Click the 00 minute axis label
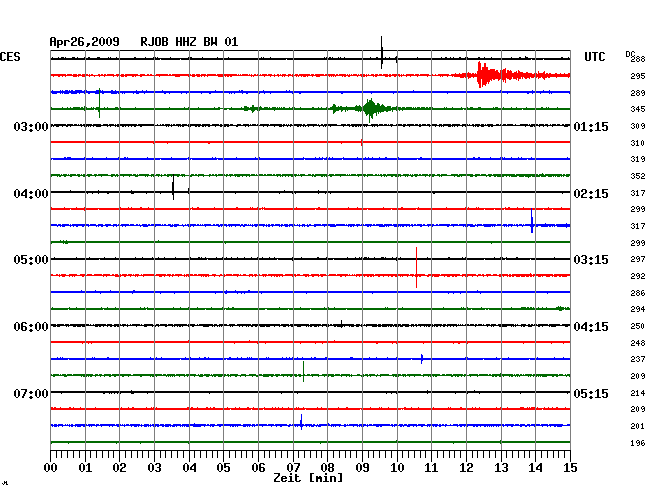 [51, 468]
